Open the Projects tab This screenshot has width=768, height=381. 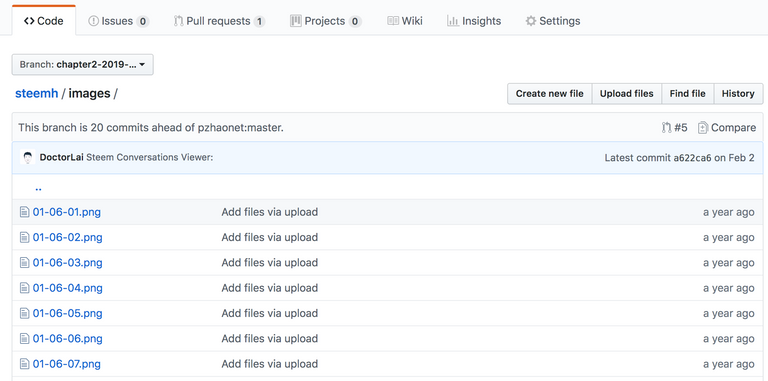click(325, 21)
